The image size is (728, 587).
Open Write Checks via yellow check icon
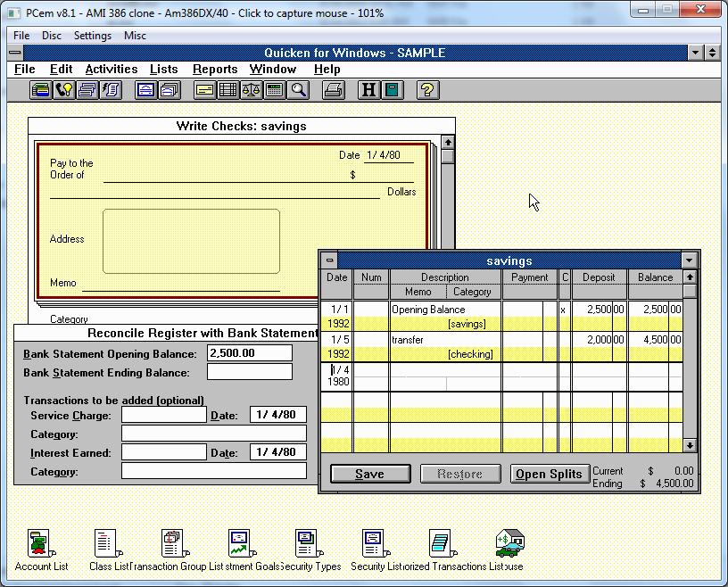coord(204,90)
